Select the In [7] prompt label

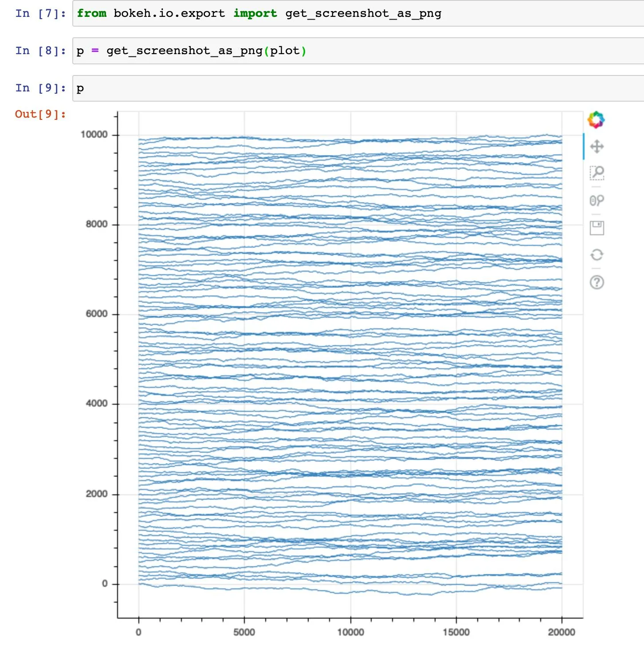tap(40, 13)
